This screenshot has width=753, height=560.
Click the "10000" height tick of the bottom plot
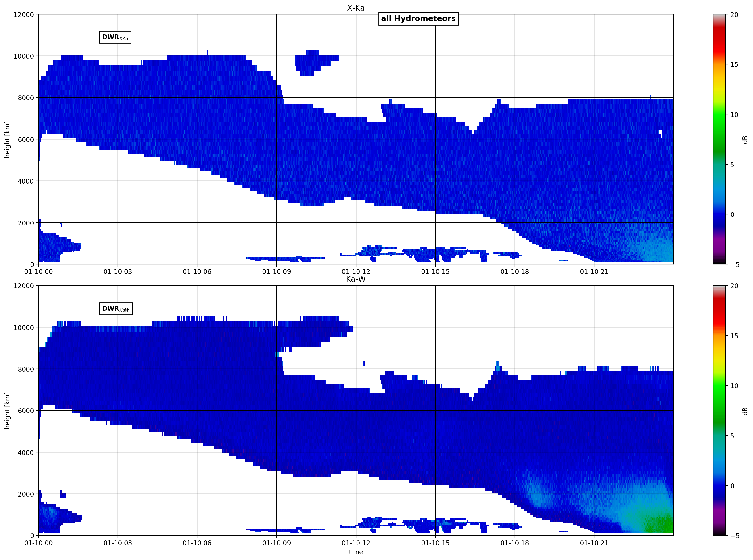tap(24, 327)
